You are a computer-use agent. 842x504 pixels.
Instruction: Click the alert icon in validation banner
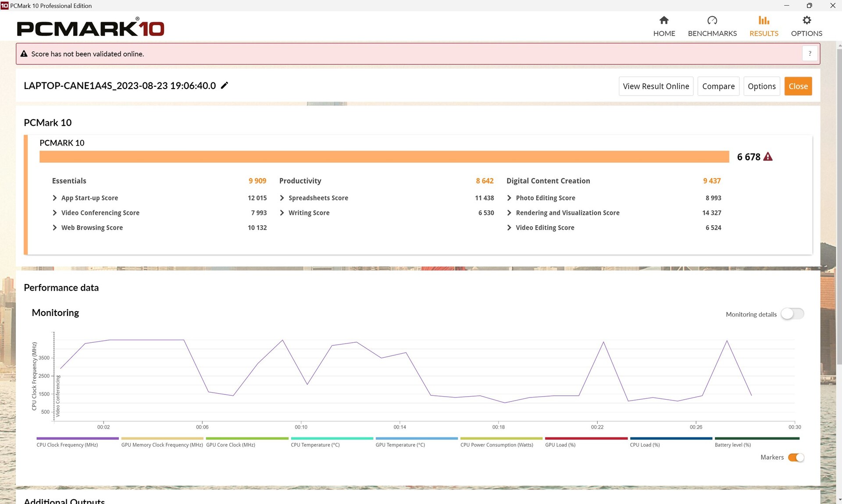coord(24,54)
